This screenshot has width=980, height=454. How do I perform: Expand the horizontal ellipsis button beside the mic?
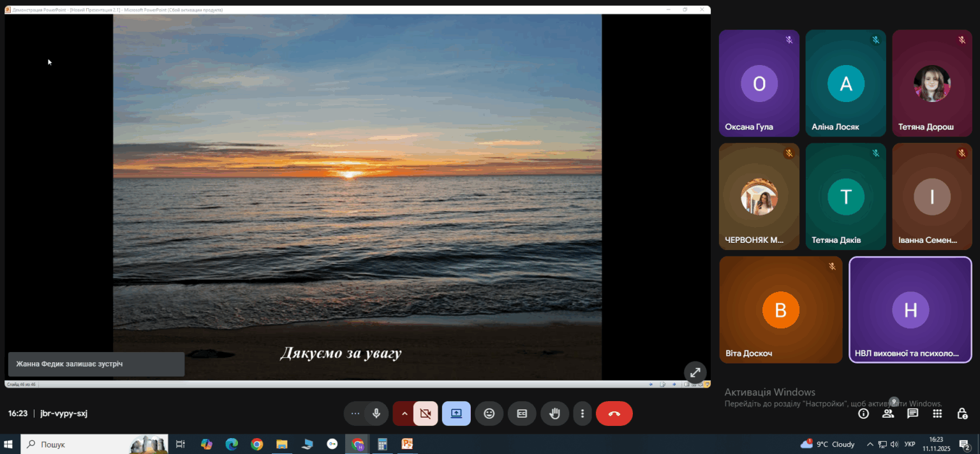(x=355, y=413)
